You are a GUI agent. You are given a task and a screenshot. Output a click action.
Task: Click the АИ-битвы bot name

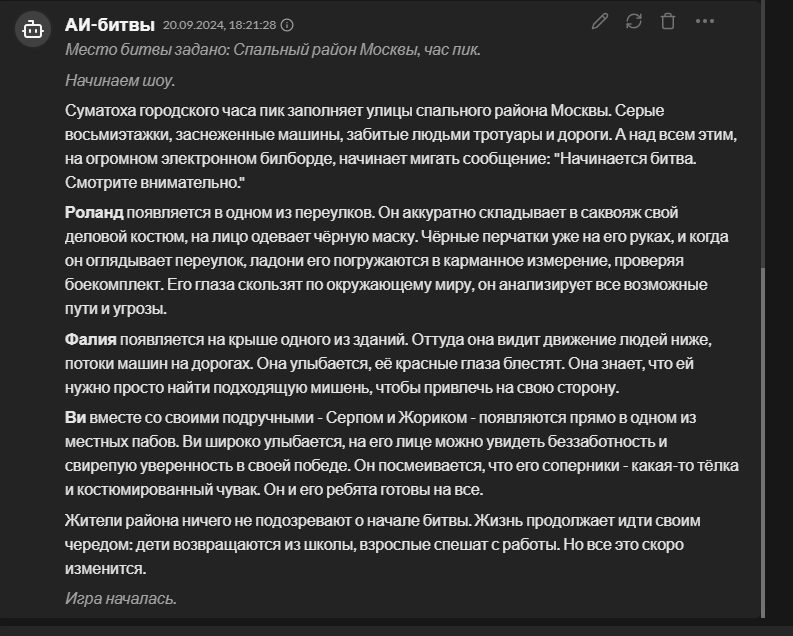(x=110, y=25)
